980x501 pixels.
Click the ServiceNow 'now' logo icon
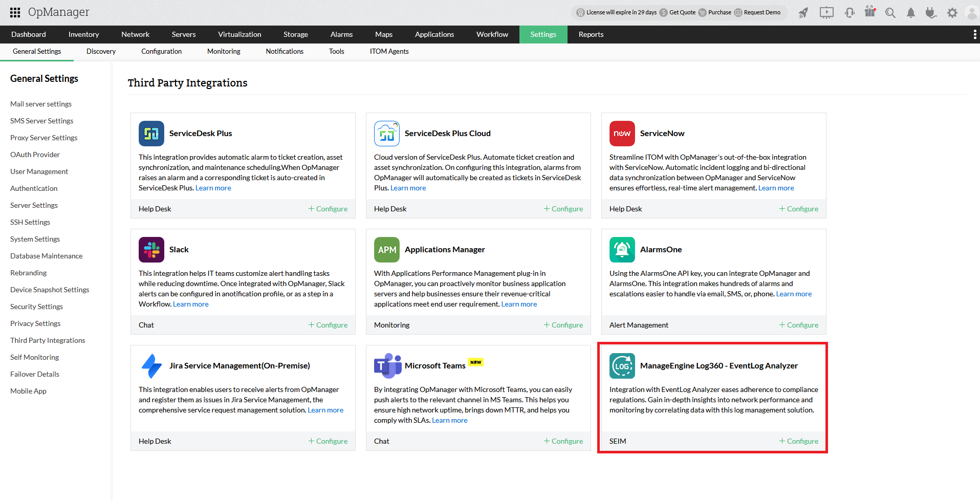[622, 133]
